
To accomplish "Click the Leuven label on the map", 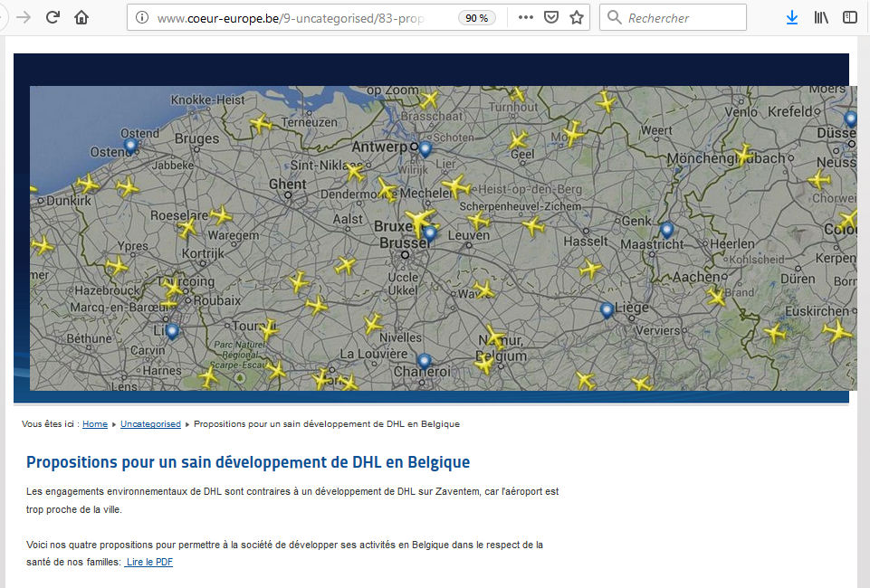I will pos(469,235).
